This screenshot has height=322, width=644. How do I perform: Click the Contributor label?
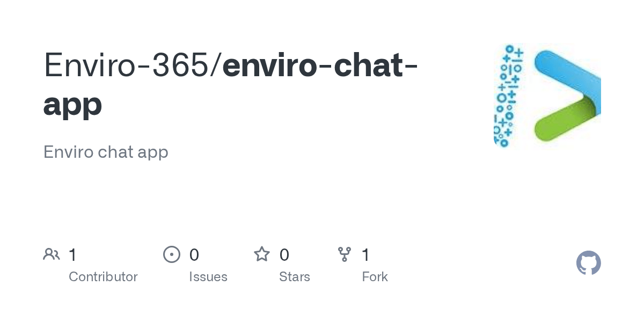(103, 277)
